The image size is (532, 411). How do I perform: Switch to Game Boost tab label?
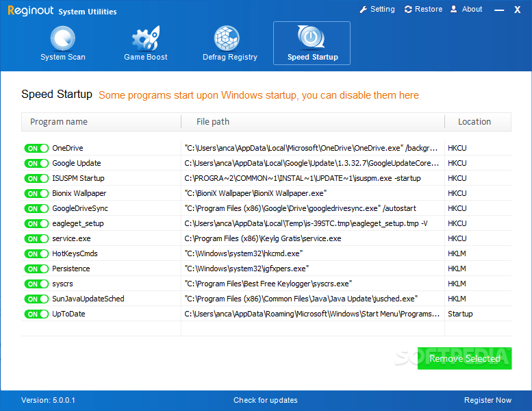146,57
